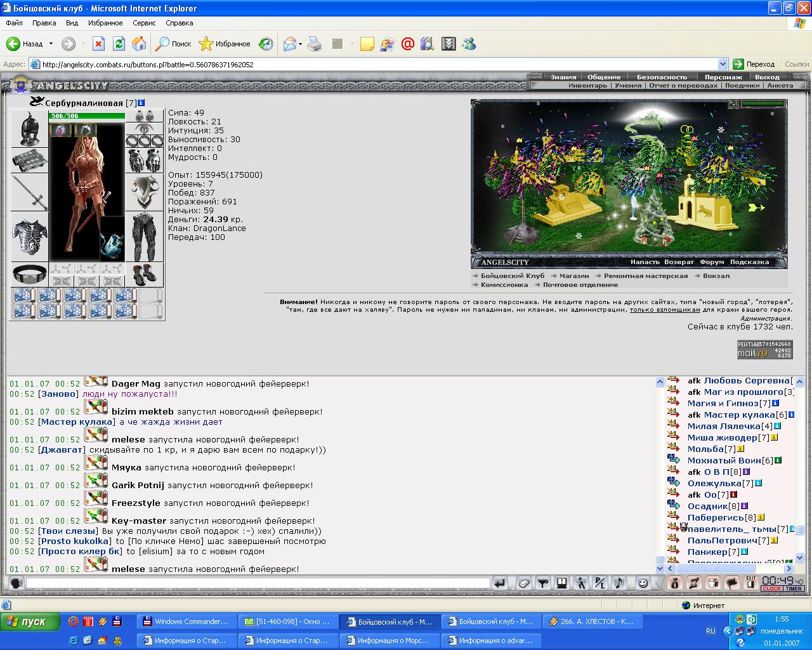
Task: Click the EXIT door icon
Action: click(x=750, y=583)
